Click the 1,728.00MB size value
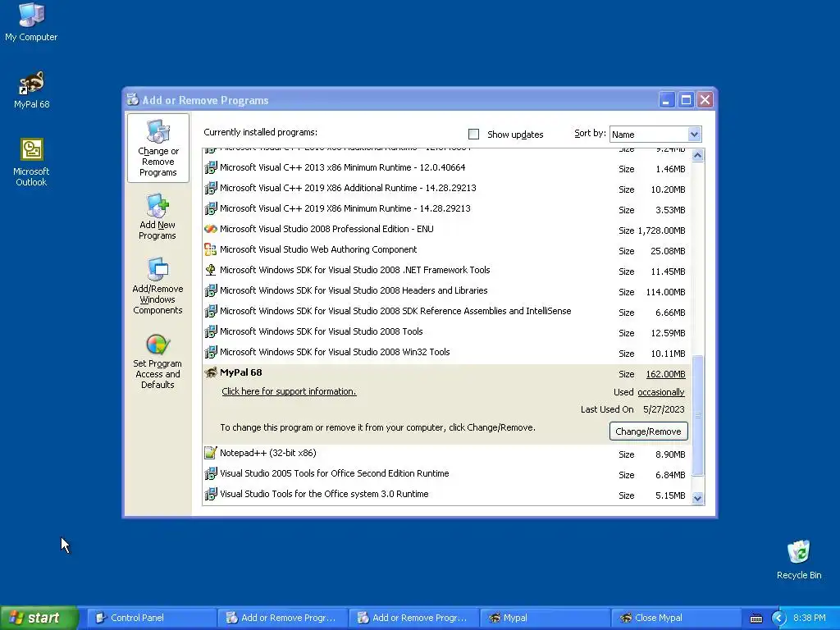Viewport: 840px width, 630px height. pos(662,231)
